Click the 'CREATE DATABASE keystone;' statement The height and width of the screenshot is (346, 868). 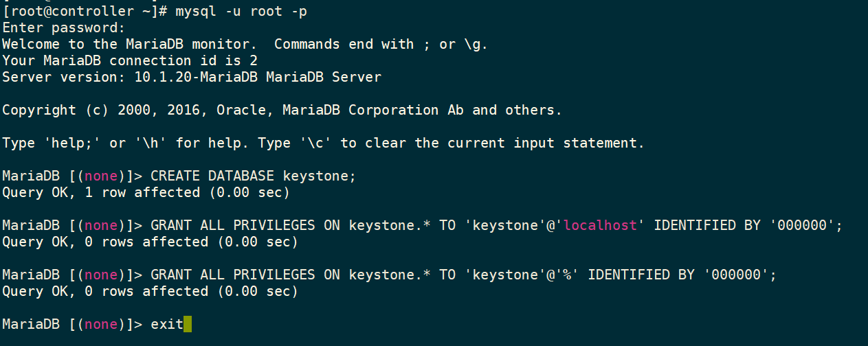coord(254,176)
